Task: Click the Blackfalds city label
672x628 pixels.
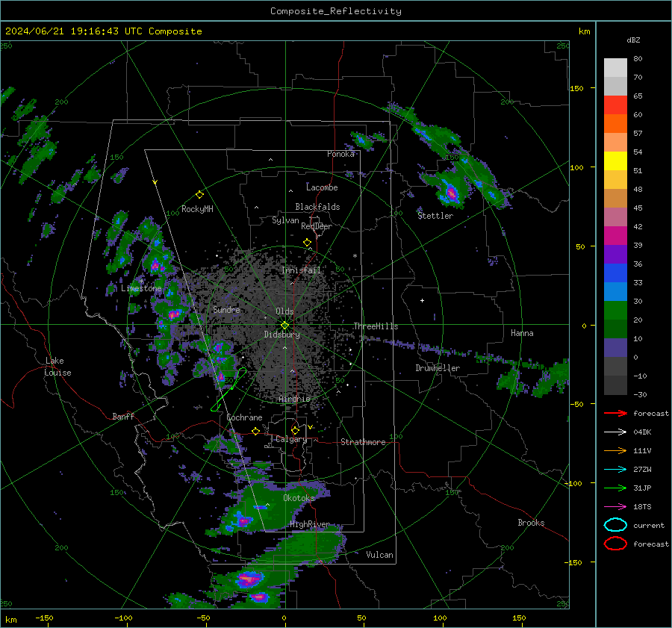Action: [317, 207]
